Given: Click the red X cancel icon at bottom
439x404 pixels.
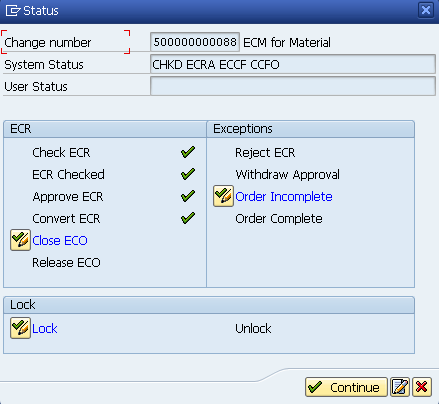Looking at the screenshot, I should pos(422,387).
